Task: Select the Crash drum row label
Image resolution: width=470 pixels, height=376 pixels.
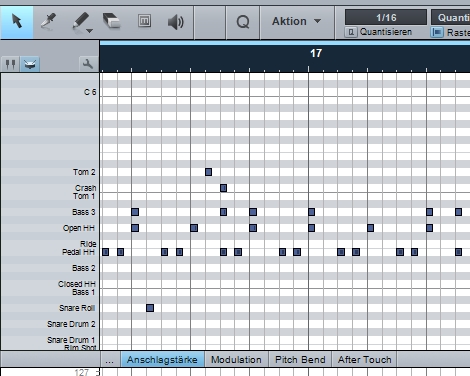Action: (85, 188)
